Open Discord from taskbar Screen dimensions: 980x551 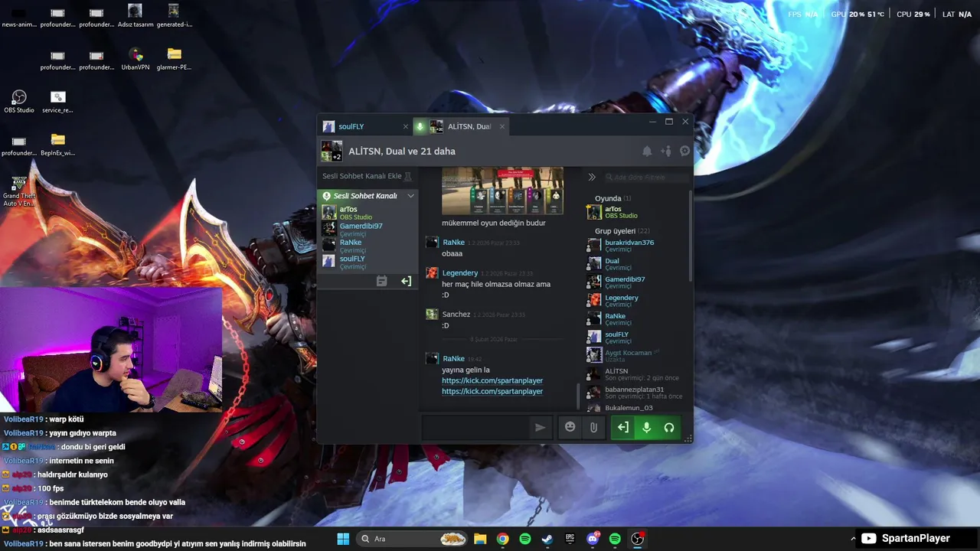(x=593, y=539)
